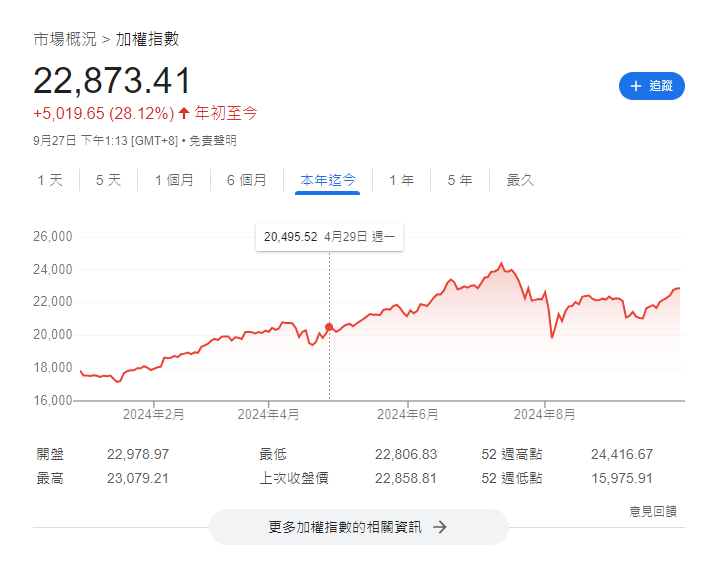The height and width of the screenshot is (573, 721).
Task: Click the 2024年8月 axis label
Action: tap(545, 413)
